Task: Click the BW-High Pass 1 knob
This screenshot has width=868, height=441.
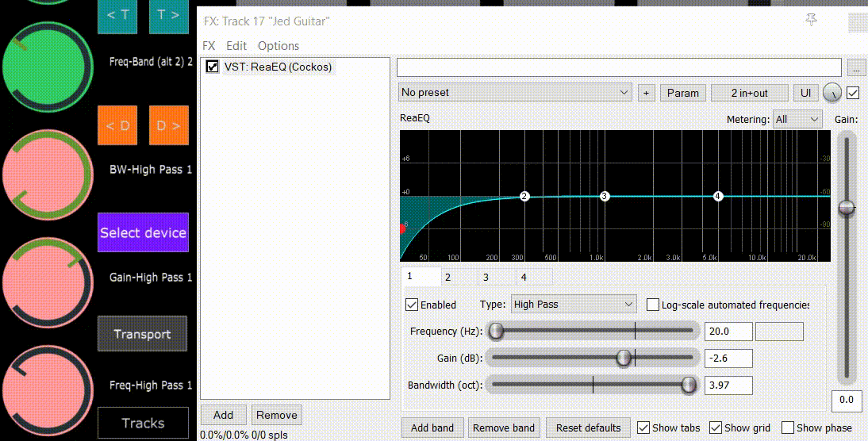Action: [x=48, y=170]
